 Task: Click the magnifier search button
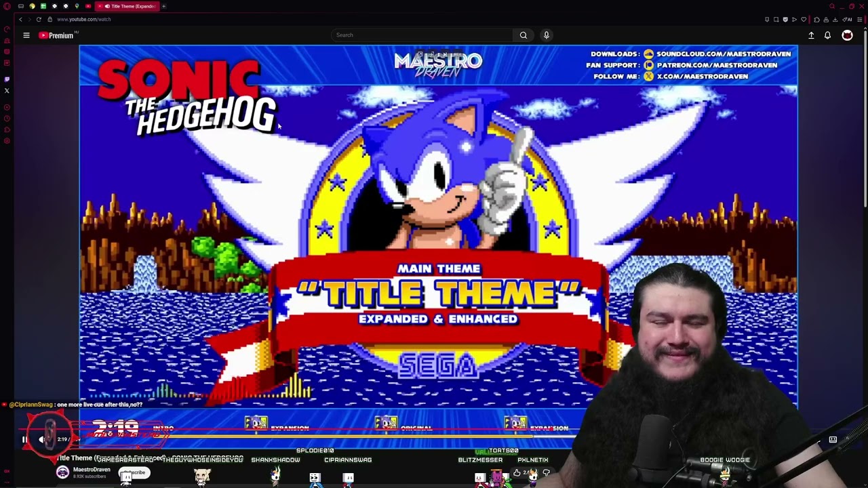524,35
